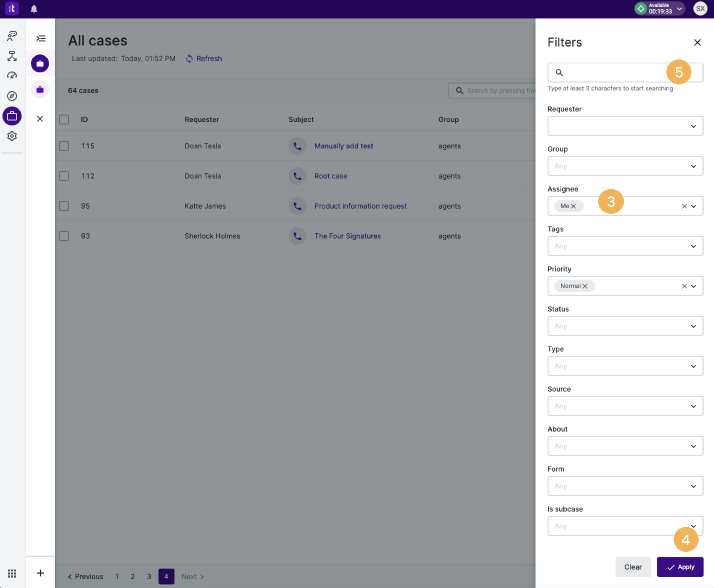The width and height of the screenshot is (714, 588).
Task: Open the apps grid icon at bottom left
Action: tap(12, 573)
